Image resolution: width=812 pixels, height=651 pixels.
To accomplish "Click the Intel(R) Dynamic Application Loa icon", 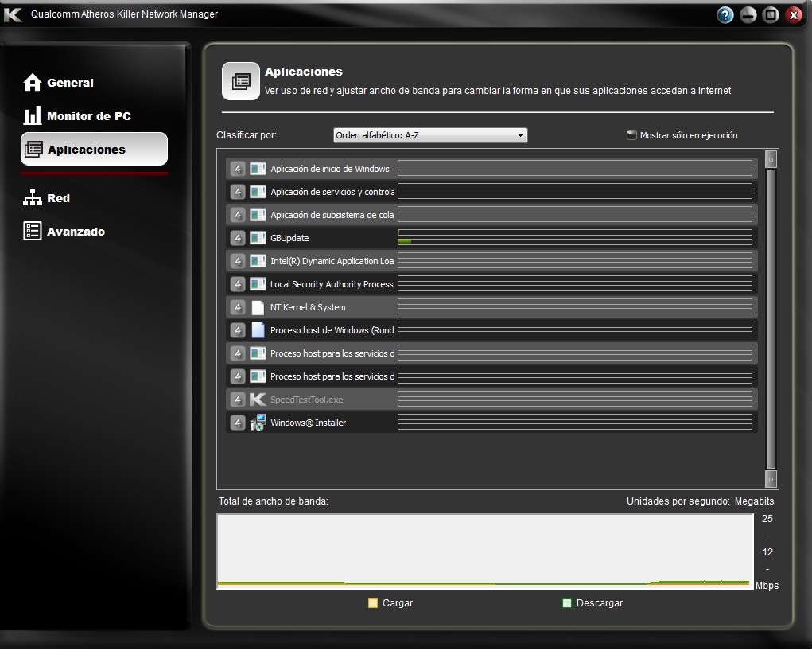I will click(258, 261).
